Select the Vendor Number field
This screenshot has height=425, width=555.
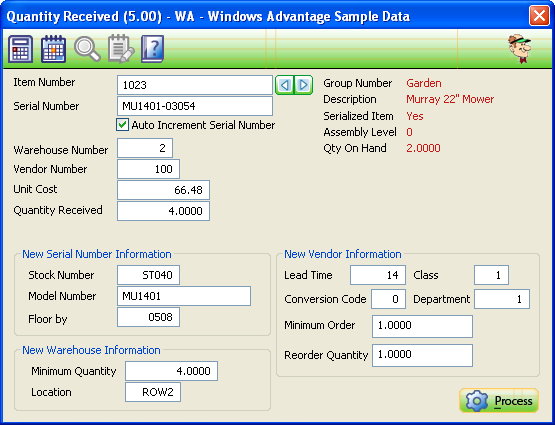click(x=148, y=169)
